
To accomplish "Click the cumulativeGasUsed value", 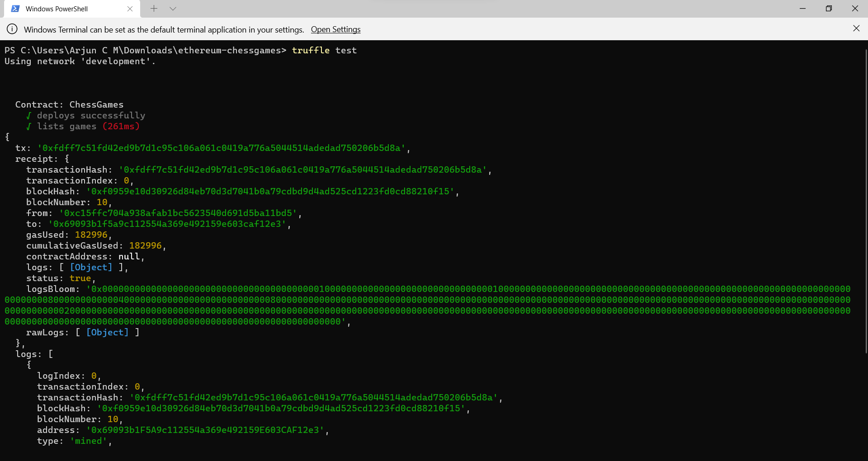I will [x=146, y=245].
